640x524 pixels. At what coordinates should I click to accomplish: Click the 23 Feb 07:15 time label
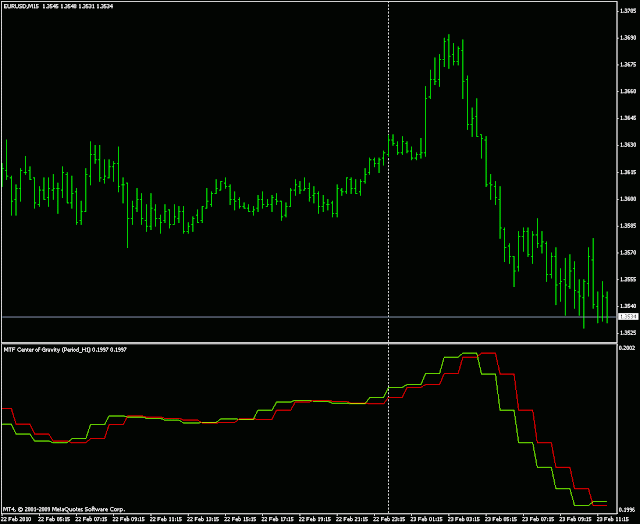click(536, 520)
